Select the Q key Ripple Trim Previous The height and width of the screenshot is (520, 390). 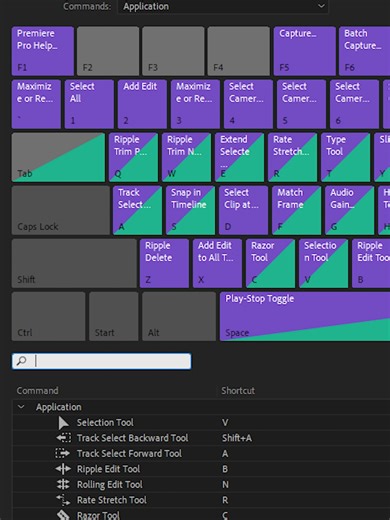(x=133, y=157)
